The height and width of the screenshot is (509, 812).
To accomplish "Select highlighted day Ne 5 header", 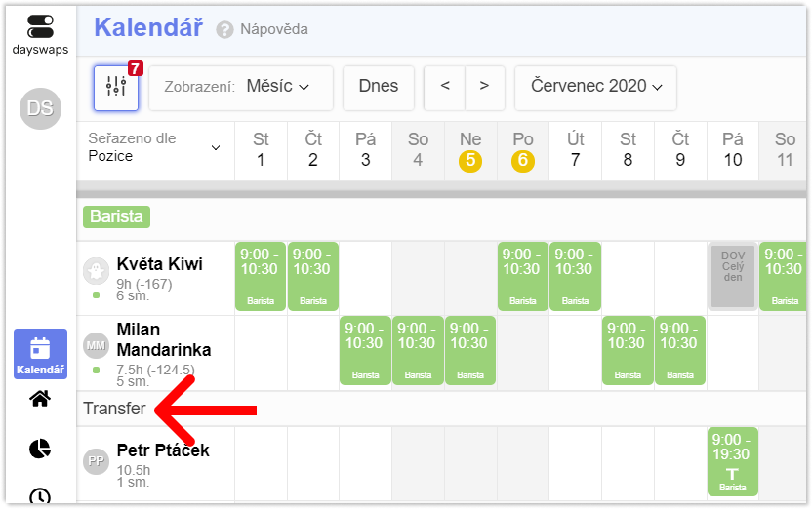I will pyautogui.click(x=470, y=149).
